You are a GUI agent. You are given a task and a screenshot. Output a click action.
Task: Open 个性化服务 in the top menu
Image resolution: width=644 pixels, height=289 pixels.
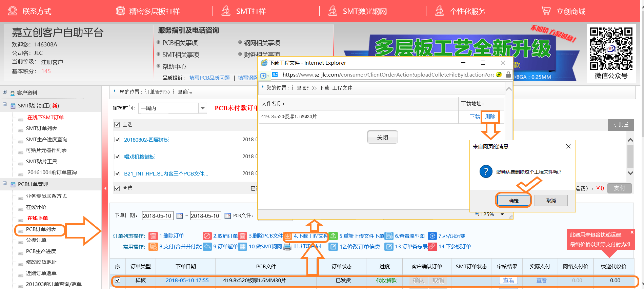coord(467,12)
